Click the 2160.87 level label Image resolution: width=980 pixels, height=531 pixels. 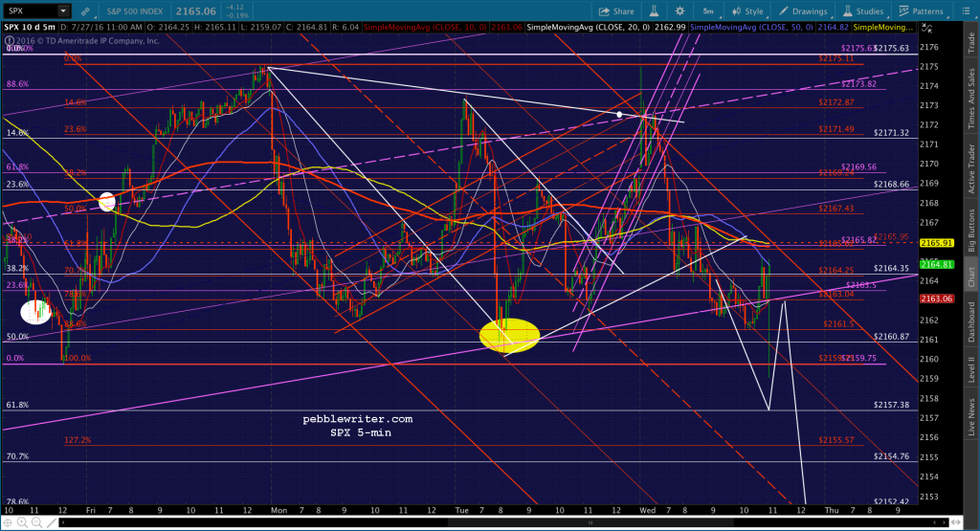(x=891, y=337)
